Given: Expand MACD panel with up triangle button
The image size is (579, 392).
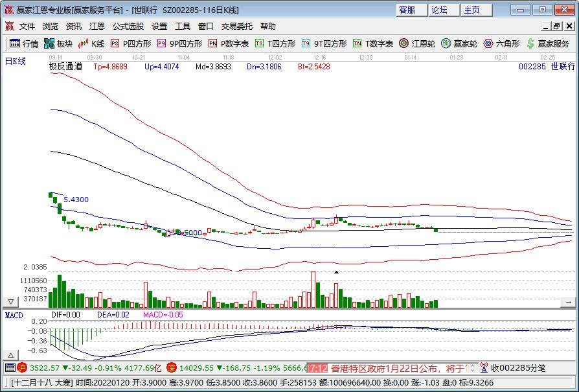Looking at the screenshot, I should [x=11, y=355].
